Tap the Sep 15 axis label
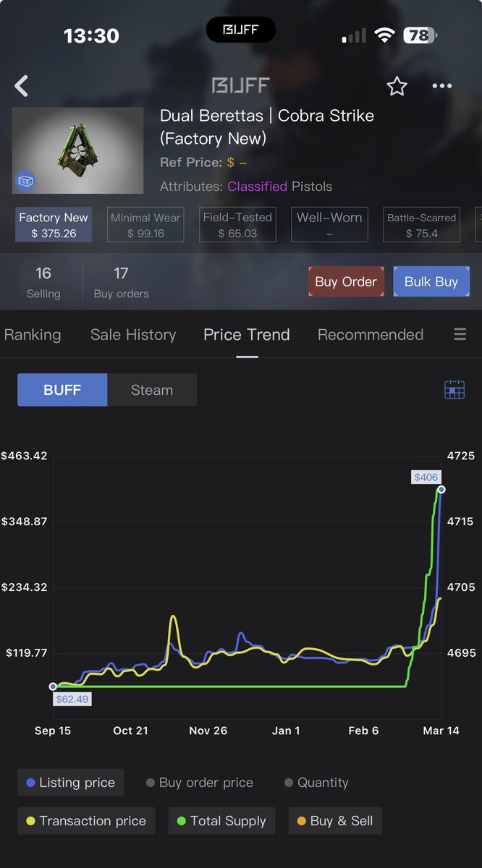Image resolution: width=482 pixels, height=868 pixels. (x=53, y=731)
